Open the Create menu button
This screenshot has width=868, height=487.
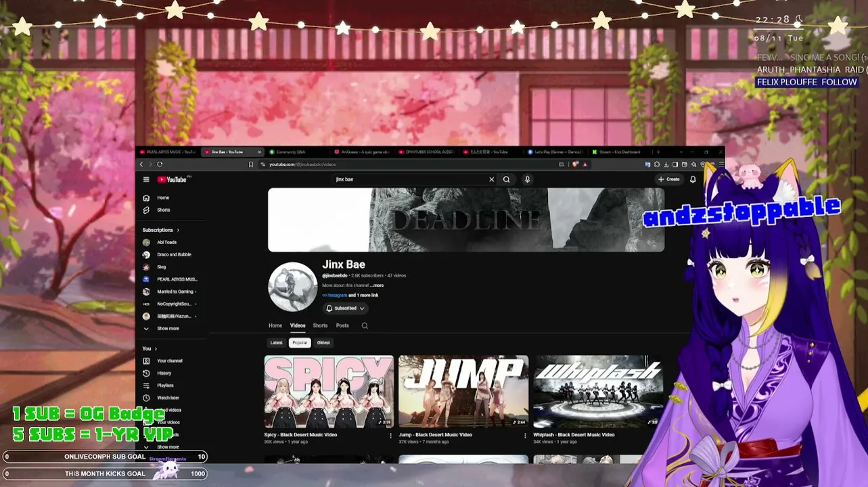668,179
